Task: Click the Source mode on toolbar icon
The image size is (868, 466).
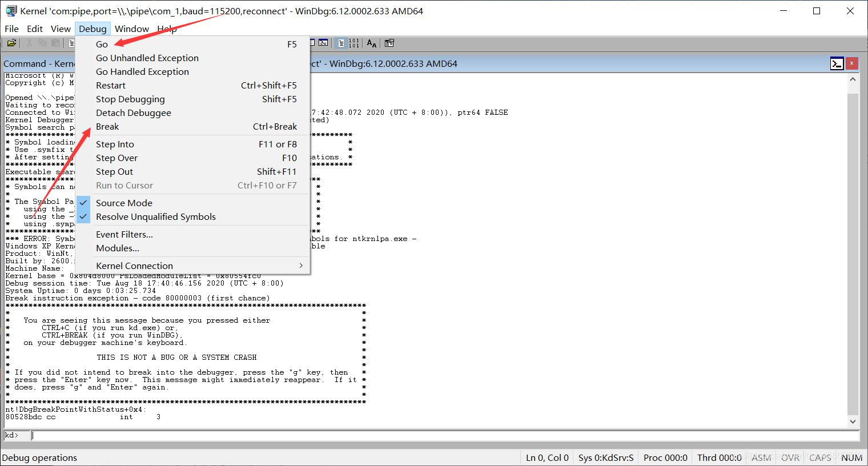Action: click(341, 43)
